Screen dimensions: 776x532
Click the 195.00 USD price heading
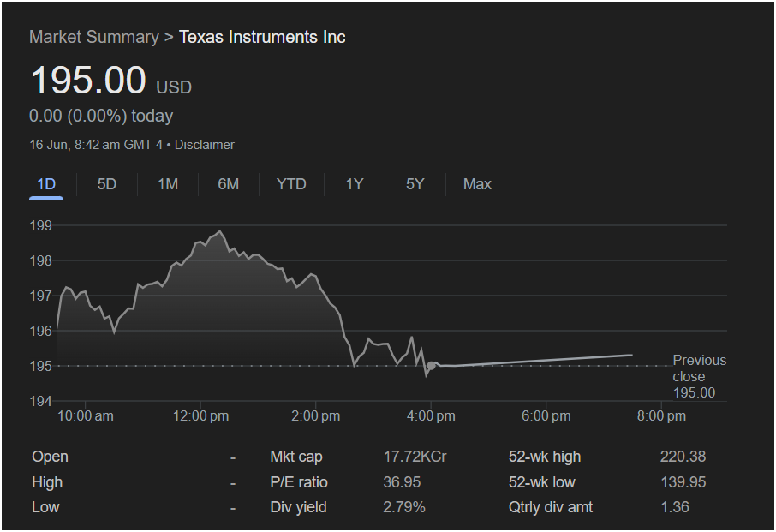tap(110, 81)
